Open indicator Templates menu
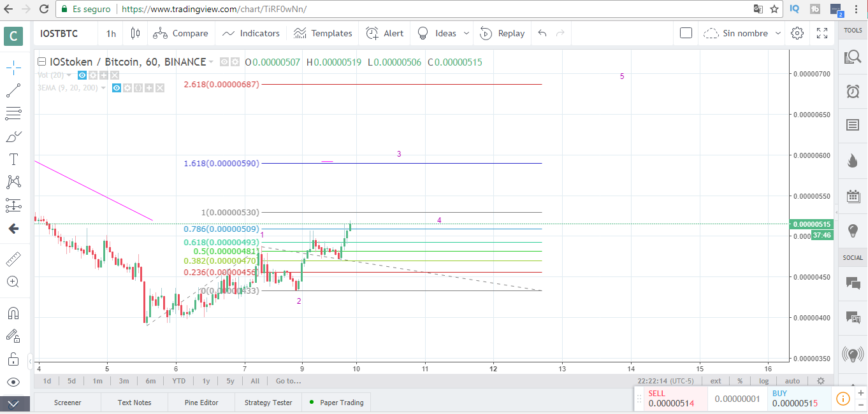This screenshot has width=868, height=414. [x=322, y=33]
